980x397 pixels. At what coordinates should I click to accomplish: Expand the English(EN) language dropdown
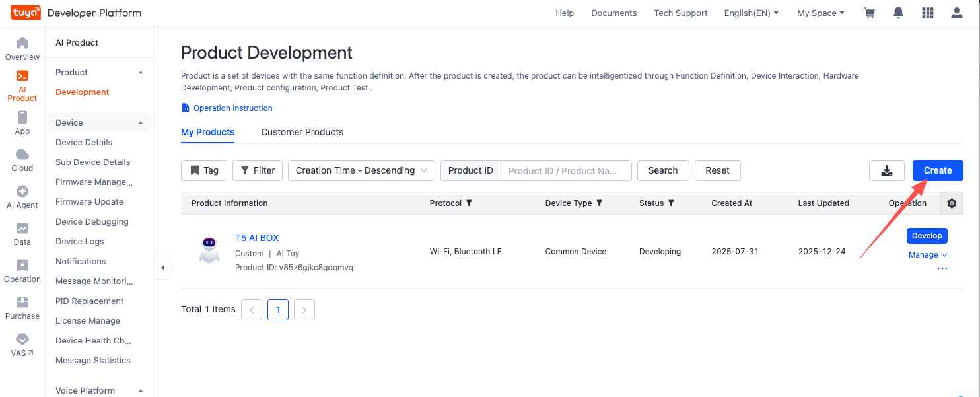coord(751,13)
